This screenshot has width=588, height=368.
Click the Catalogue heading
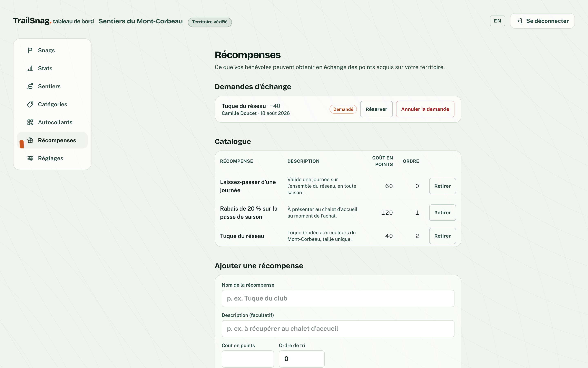[233, 141]
